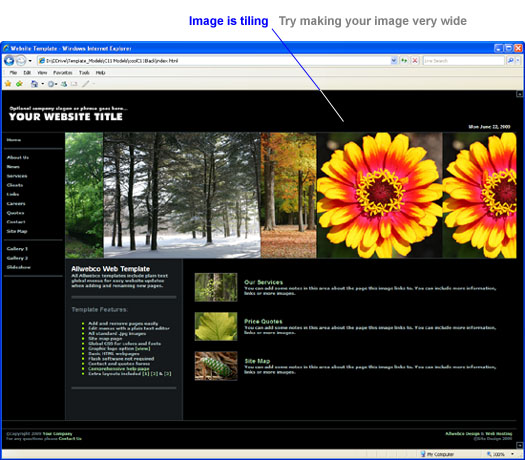
Task: Focus the Live Search input box
Action: coord(463,61)
